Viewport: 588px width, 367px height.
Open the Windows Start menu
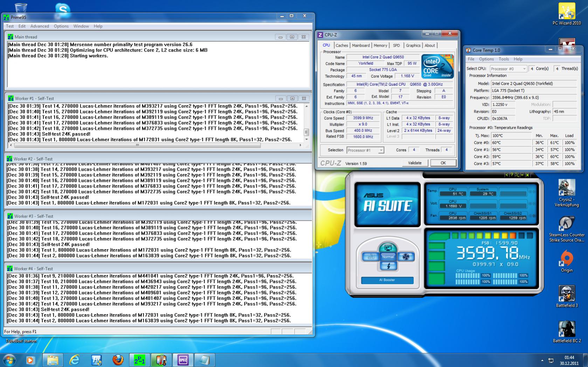point(9,360)
